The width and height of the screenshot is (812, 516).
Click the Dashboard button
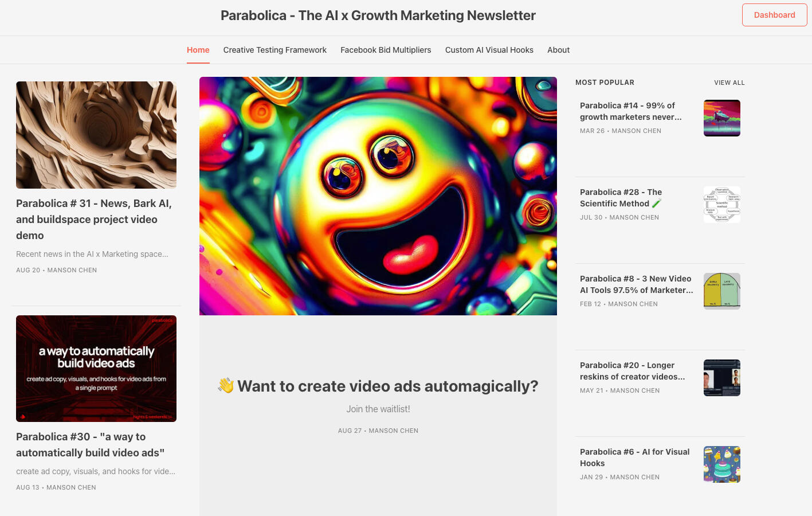[774, 15]
